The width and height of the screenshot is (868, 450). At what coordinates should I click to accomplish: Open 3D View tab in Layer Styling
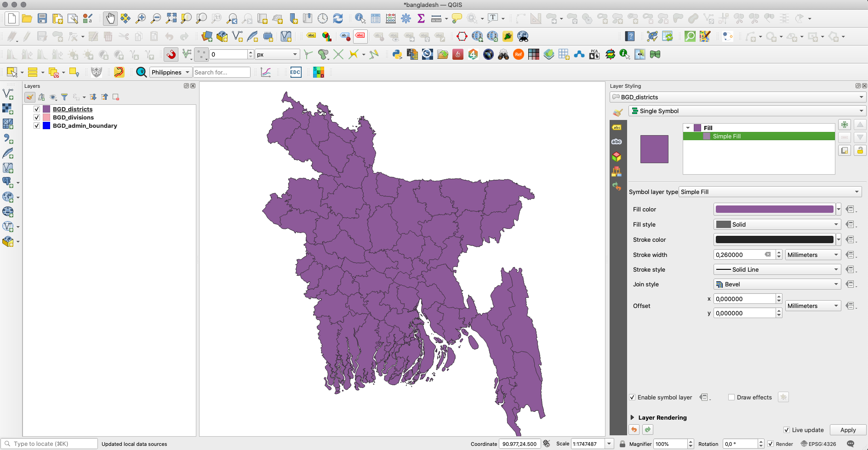617,157
